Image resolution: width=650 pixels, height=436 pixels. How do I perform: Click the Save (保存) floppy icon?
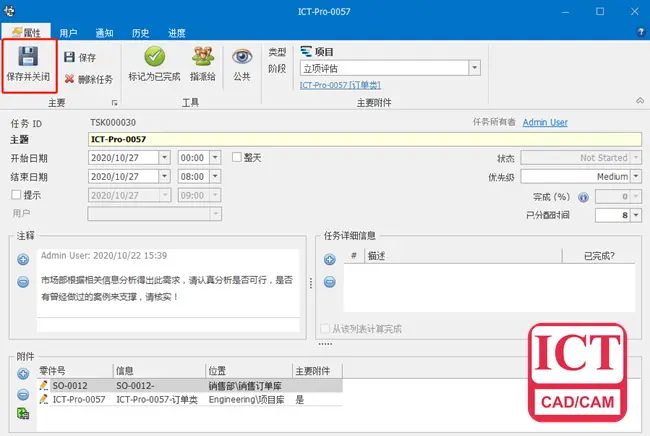point(69,57)
